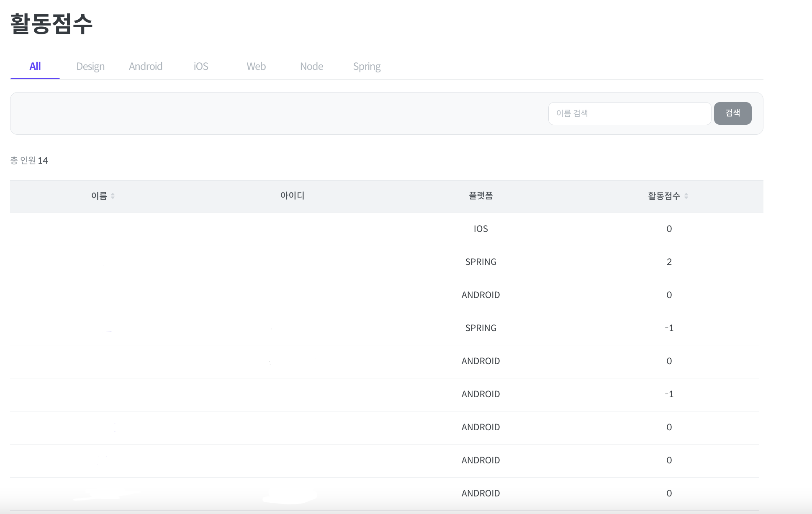Screen dimensions: 812x514
Task: Select the SPRING row with score 2
Action: click(481, 262)
